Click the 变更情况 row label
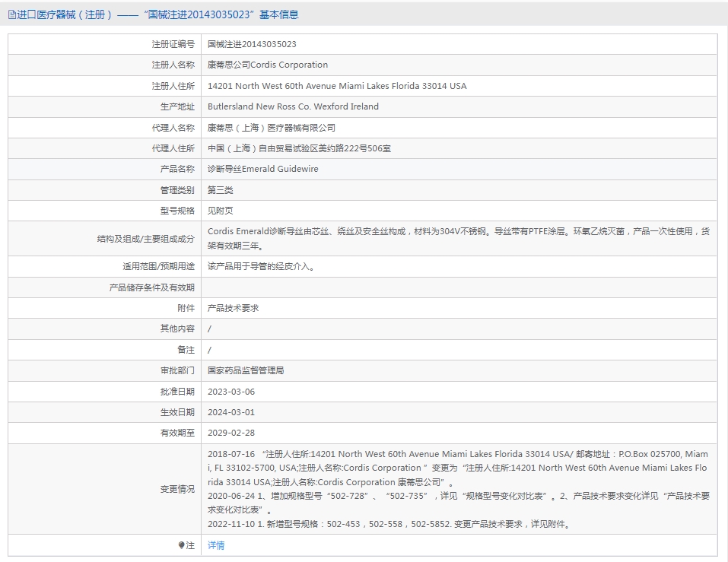 (177, 489)
